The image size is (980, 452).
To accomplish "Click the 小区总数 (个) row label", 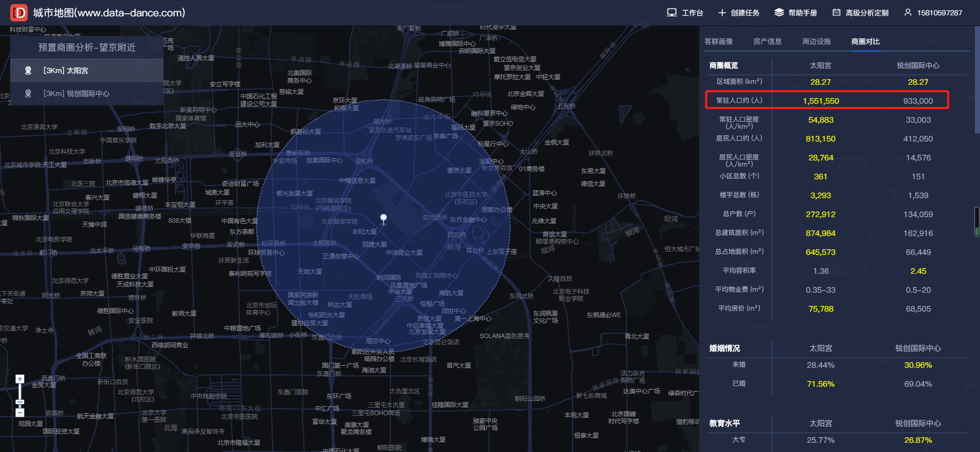I will pyautogui.click(x=739, y=176).
